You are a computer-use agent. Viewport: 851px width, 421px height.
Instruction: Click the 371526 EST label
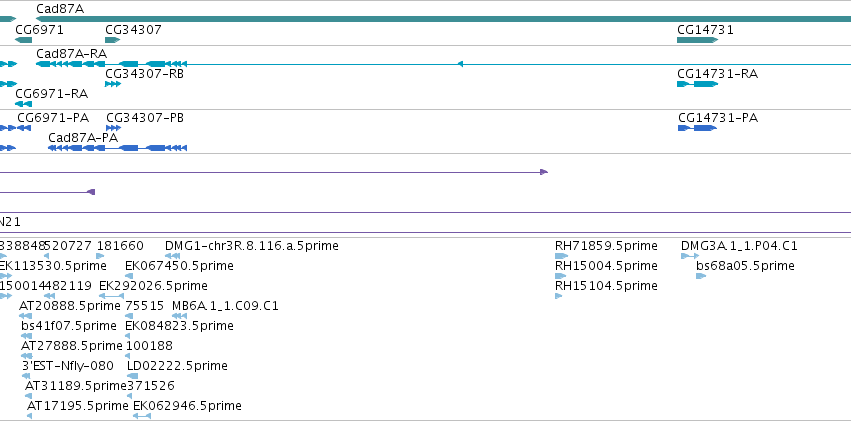click(151, 386)
